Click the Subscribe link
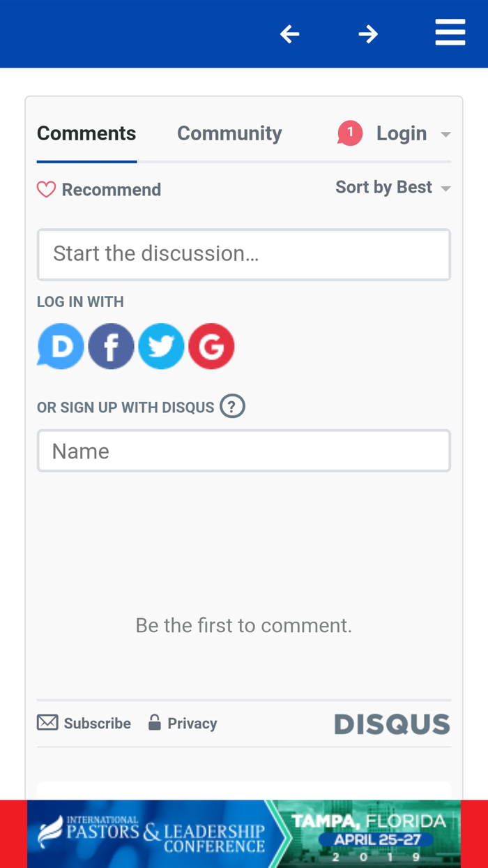The image size is (488, 868). coord(84,724)
